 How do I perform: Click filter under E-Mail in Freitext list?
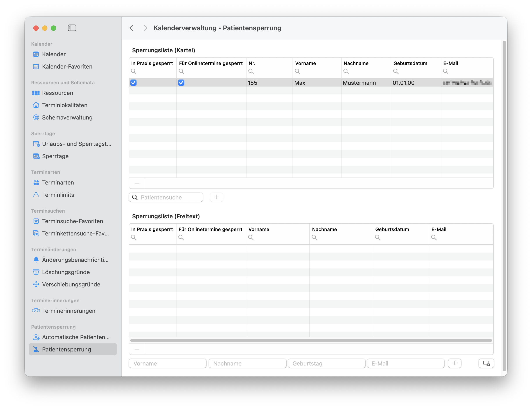[x=461, y=237]
